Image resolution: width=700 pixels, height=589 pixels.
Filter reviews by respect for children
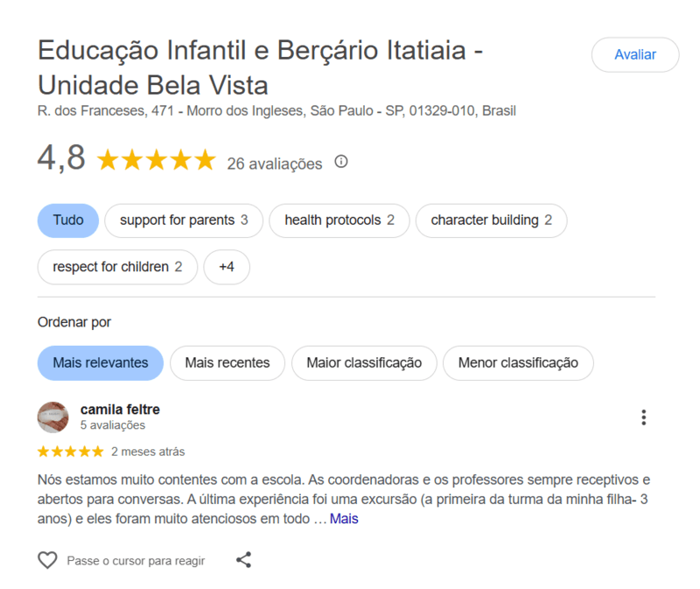click(x=117, y=267)
